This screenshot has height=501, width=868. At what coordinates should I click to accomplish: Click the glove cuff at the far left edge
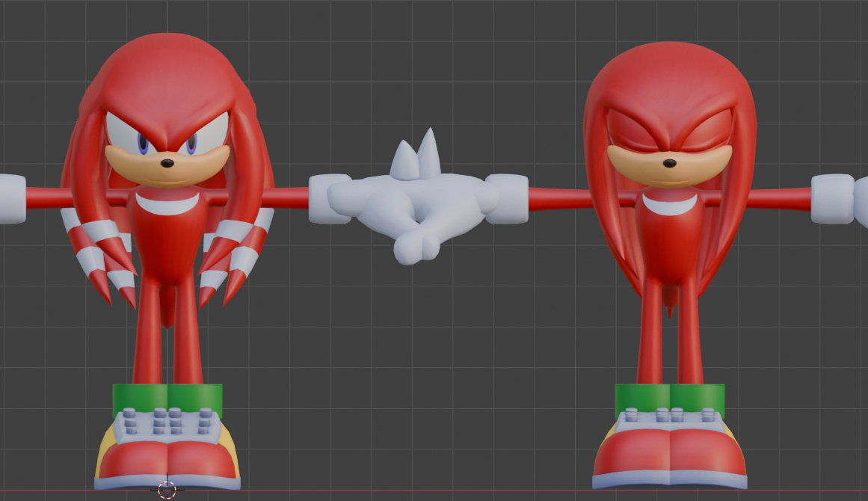point(11,199)
